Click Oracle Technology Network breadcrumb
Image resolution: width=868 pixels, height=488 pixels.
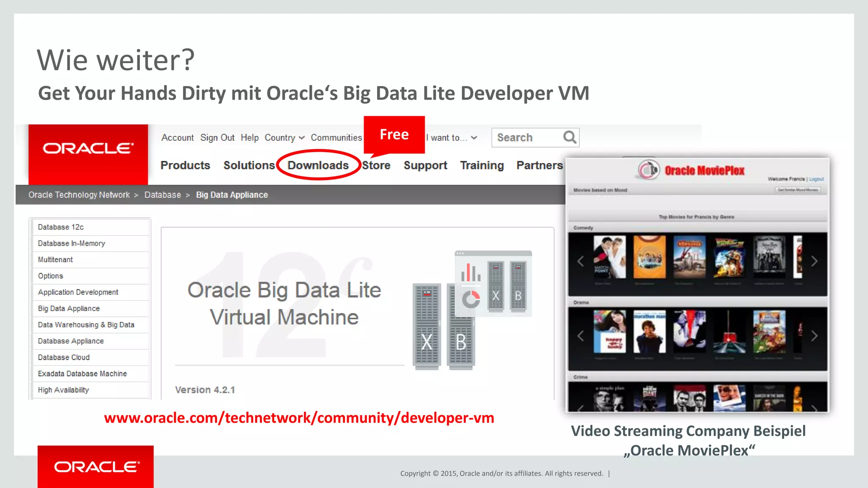[79, 195]
